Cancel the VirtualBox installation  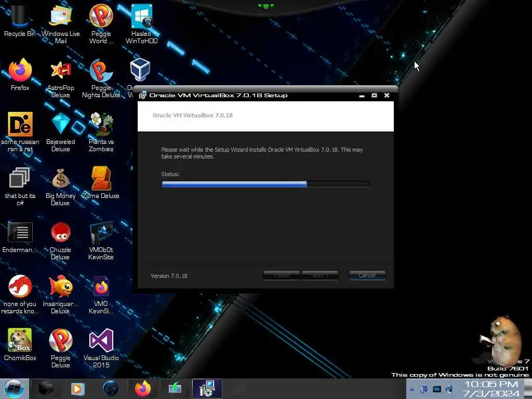coord(367,275)
